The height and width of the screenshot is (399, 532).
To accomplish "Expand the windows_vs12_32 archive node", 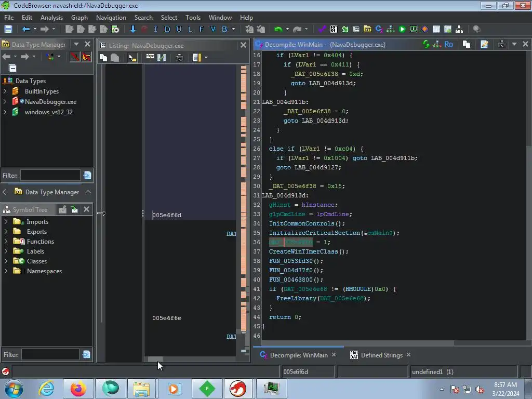I will tap(5, 112).
